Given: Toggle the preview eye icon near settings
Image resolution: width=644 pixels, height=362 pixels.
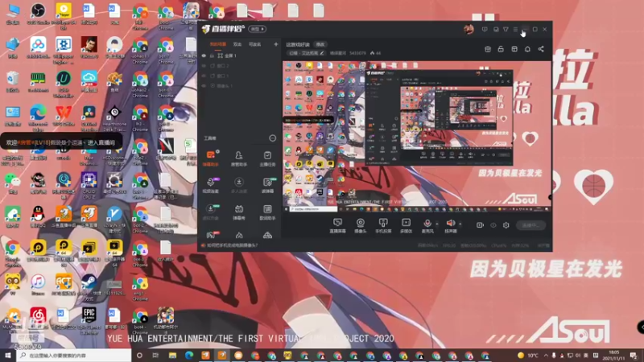Looking at the screenshot, I should coord(493,225).
